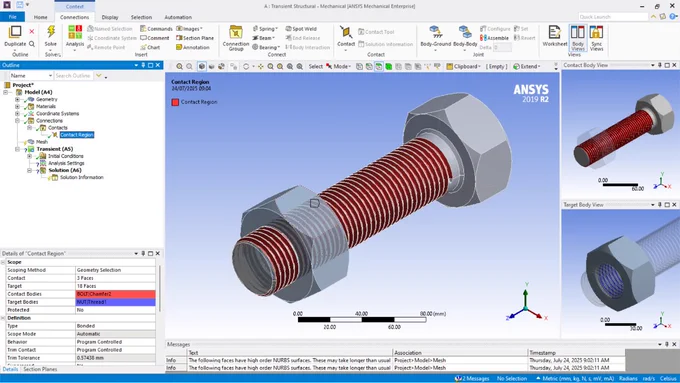Click the shaded exterior display cube icon
The width and height of the screenshot is (680, 383).
pos(202,66)
